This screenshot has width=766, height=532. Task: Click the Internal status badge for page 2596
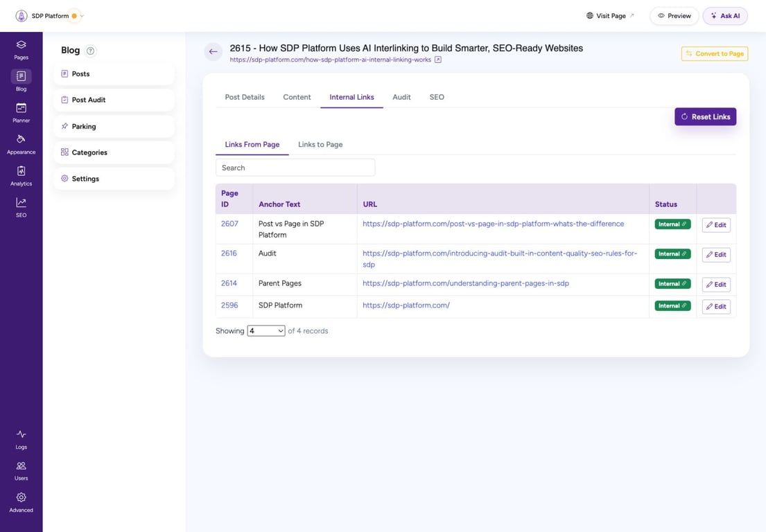672,305
